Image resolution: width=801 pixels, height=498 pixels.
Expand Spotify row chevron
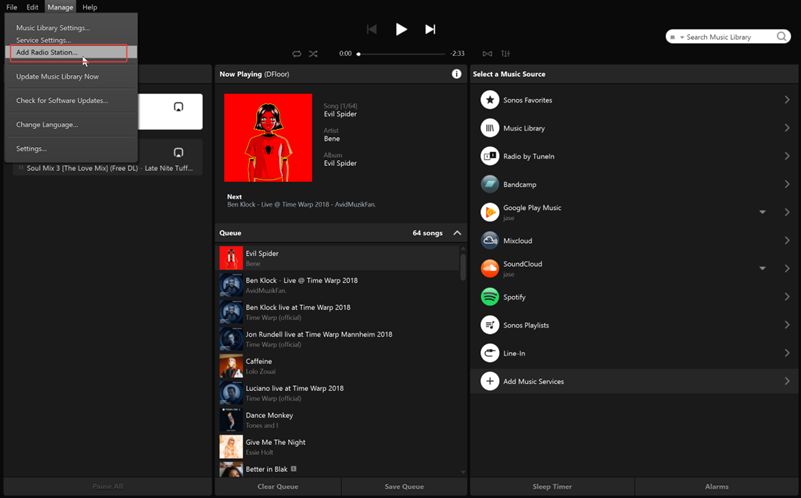(x=787, y=296)
